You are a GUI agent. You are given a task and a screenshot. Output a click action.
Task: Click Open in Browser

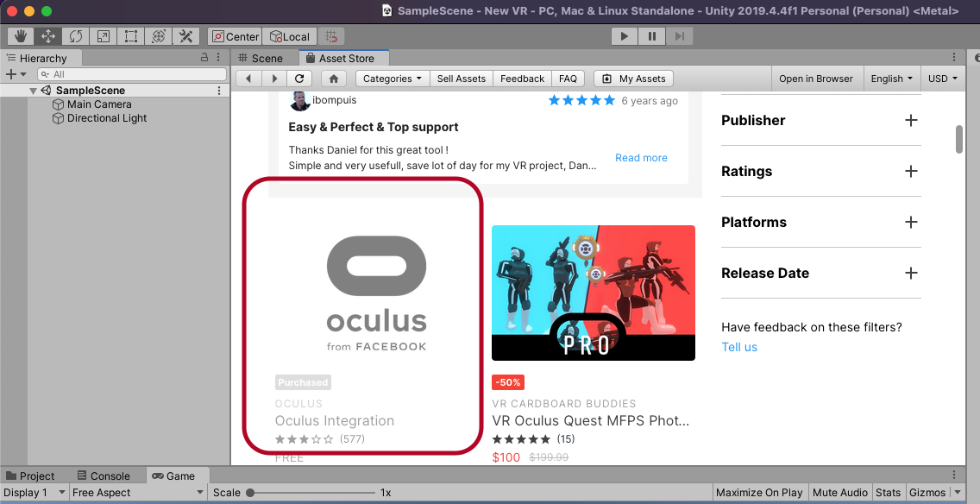[815, 79]
